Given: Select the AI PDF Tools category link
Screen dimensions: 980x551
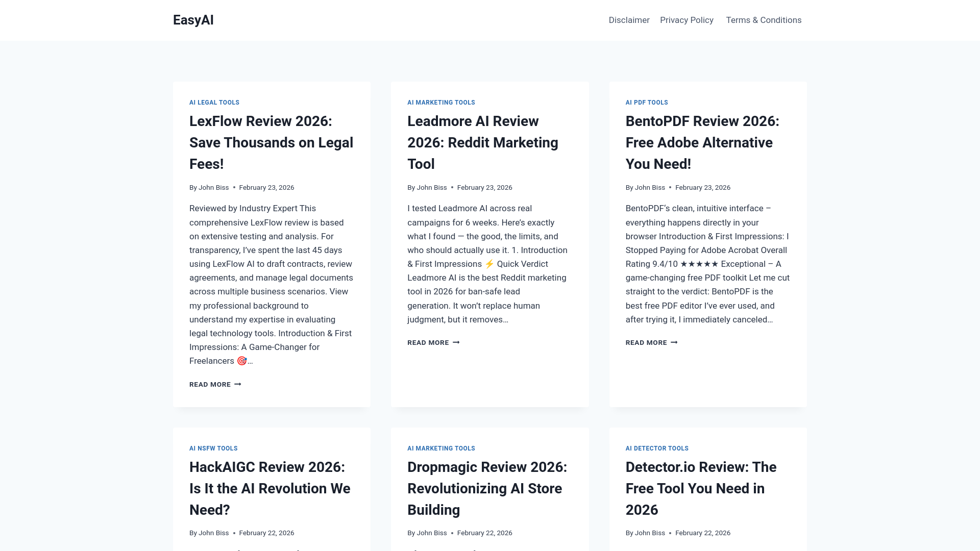Looking at the screenshot, I should pos(647,103).
